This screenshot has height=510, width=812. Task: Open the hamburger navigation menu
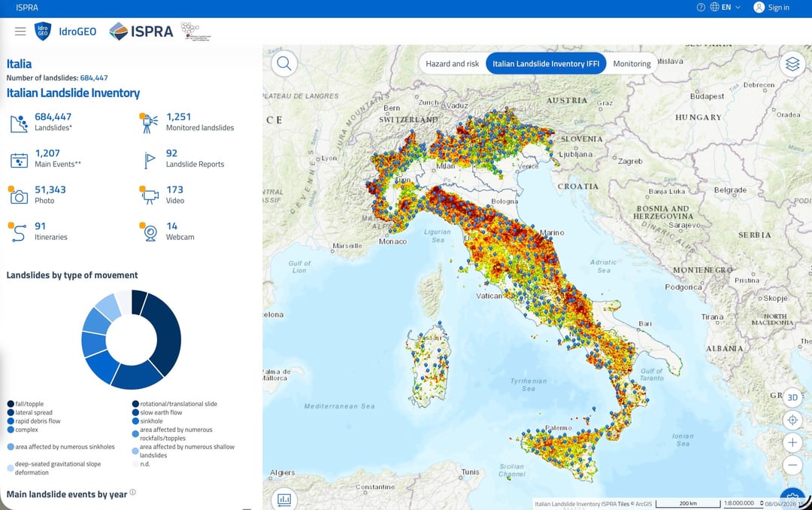[x=20, y=32]
